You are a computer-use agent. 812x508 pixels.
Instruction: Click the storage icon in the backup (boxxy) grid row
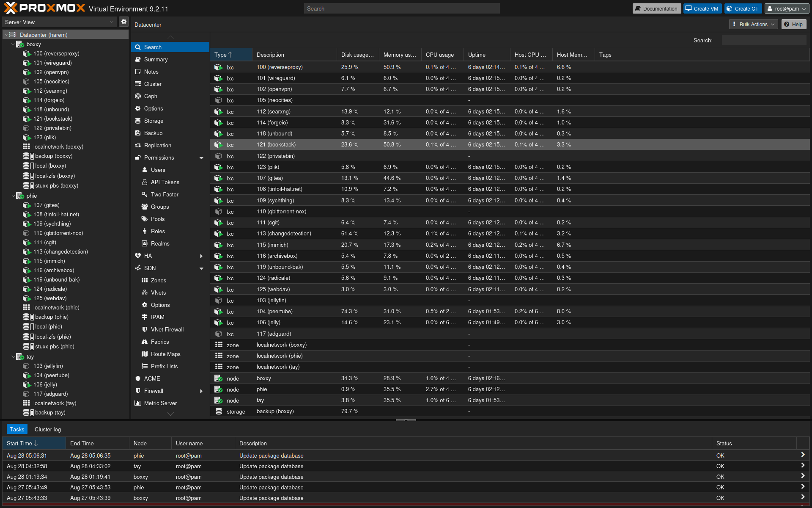[x=219, y=411]
